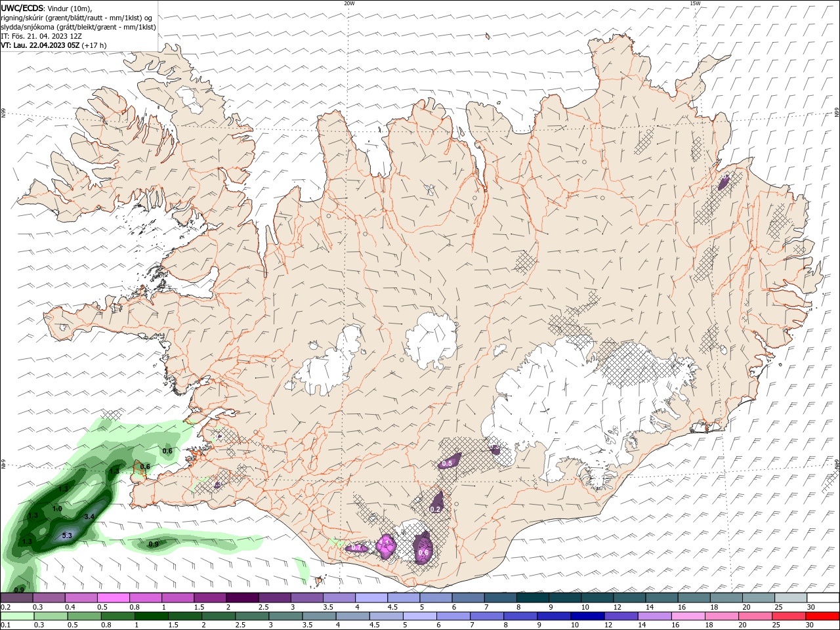Click the 'VT: Lau. 22.04.2023 05Z (+17 h)' line
The width and height of the screenshot is (840, 630).
[x=54, y=45]
